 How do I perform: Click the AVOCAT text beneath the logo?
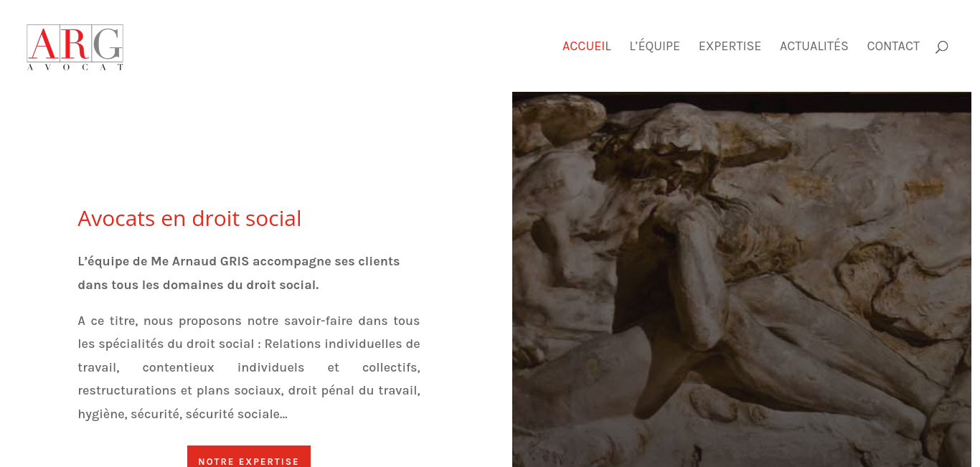(x=75, y=67)
